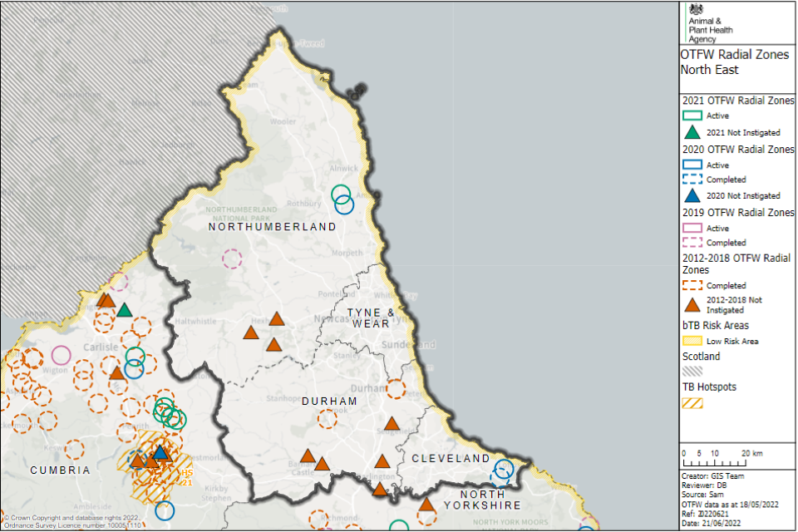The height and width of the screenshot is (532, 798).
Task: Click the hatched Scotland legend swatch
Action: tap(692, 372)
